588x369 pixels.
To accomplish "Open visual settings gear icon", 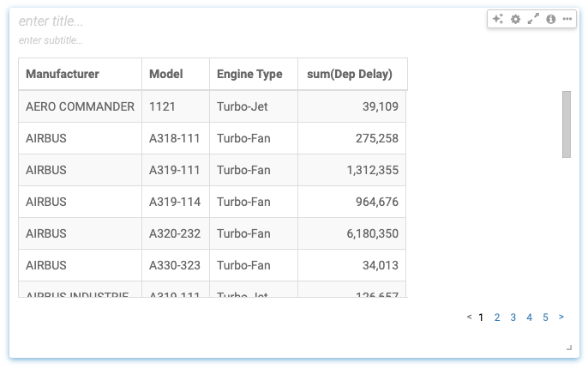I will [x=516, y=19].
